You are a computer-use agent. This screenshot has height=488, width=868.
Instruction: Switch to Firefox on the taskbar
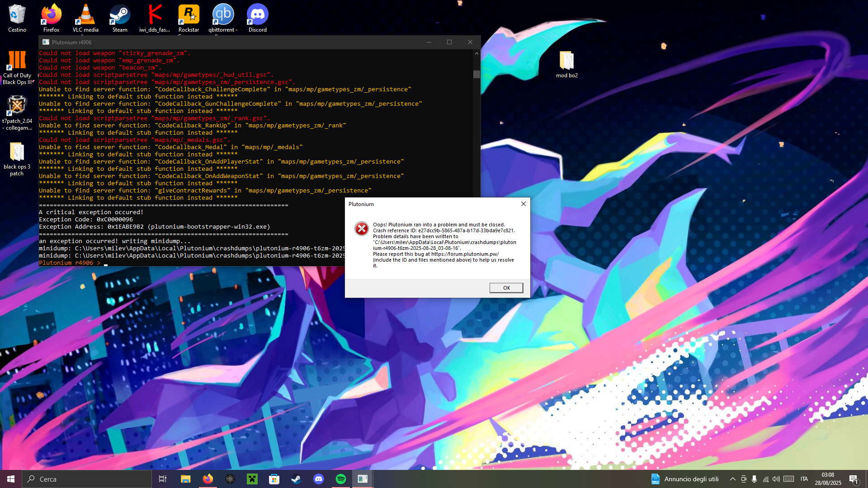208,479
